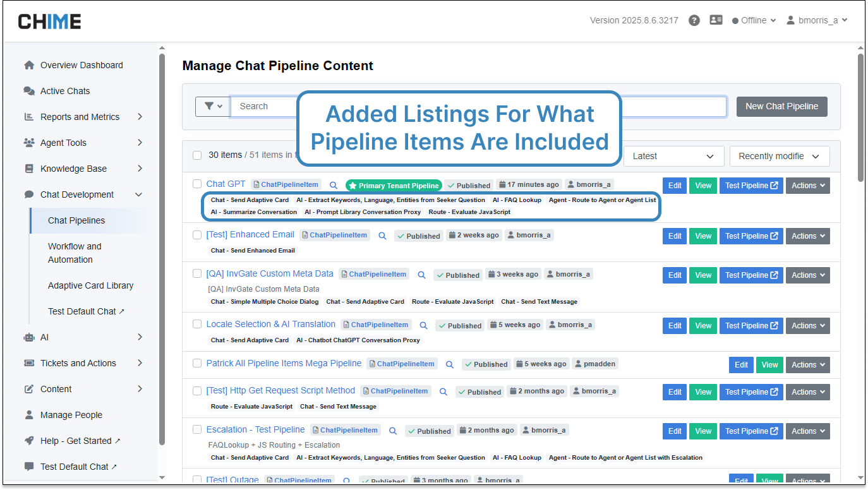The height and width of the screenshot is (490, 868).
Task: Click magnifier icon for Patrick All Pipeline Items
Action: coord(450,364)
